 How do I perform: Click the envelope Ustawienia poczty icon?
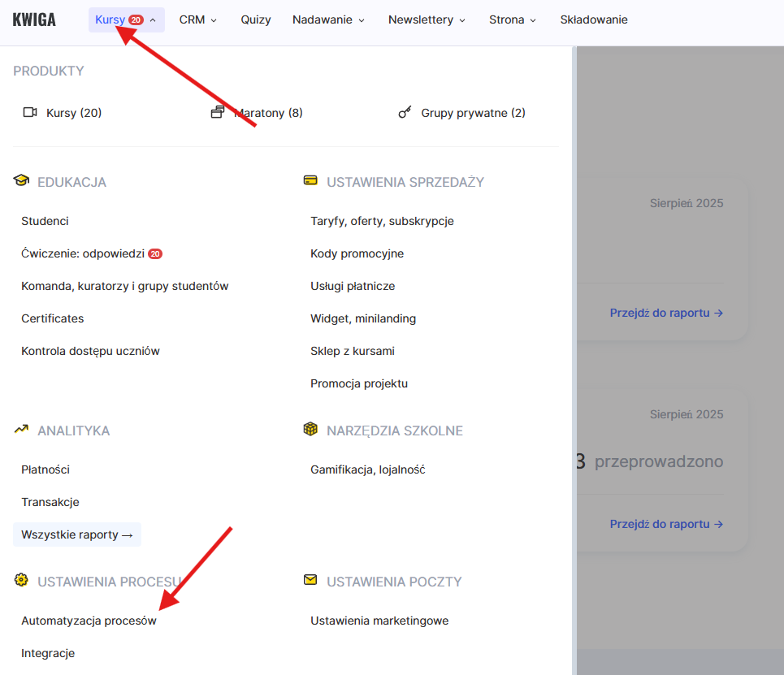click(310, 581)
